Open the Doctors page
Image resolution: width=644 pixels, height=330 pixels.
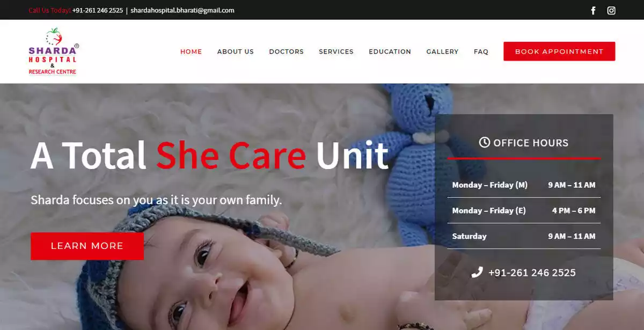[287, 52]
